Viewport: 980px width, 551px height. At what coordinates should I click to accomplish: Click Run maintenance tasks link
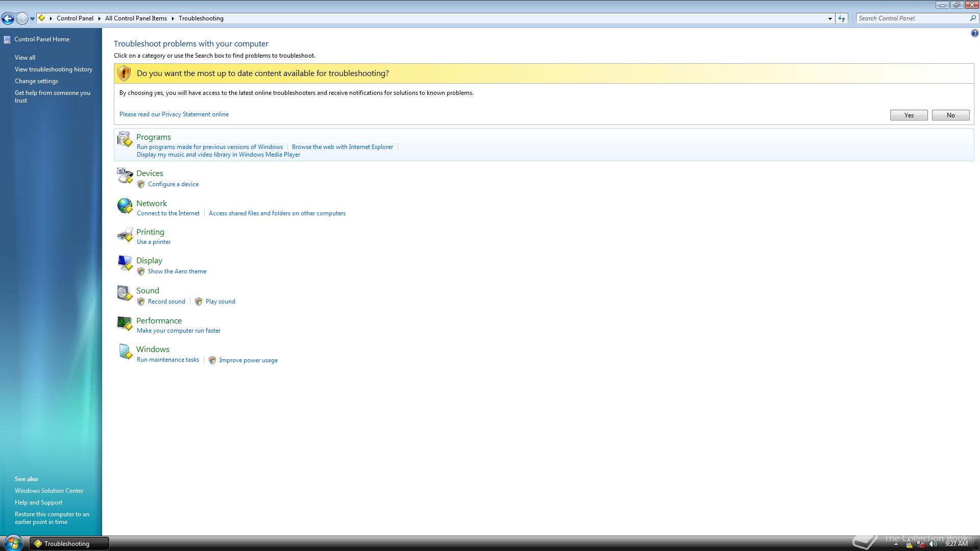(168, 360)
